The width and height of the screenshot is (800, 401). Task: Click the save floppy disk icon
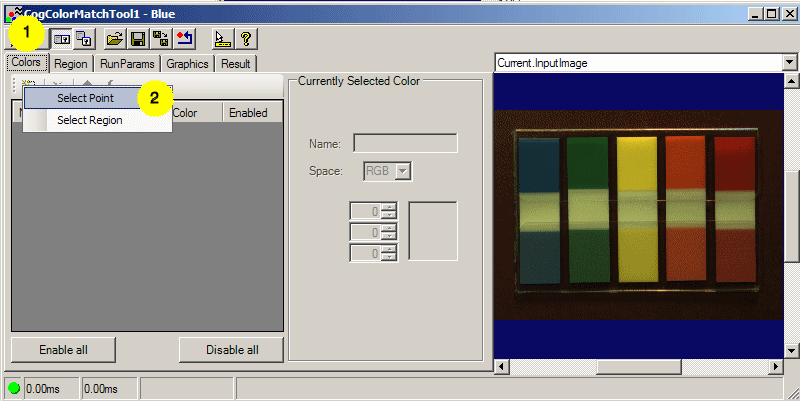click(137, 39)
